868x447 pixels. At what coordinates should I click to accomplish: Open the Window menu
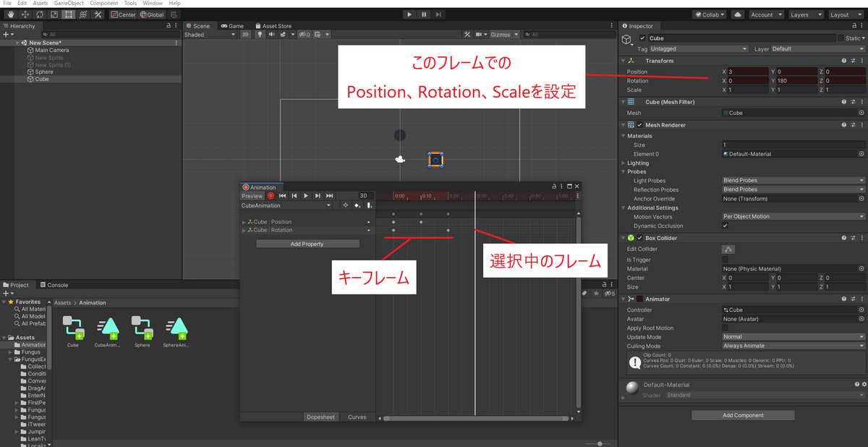point(153,4)
